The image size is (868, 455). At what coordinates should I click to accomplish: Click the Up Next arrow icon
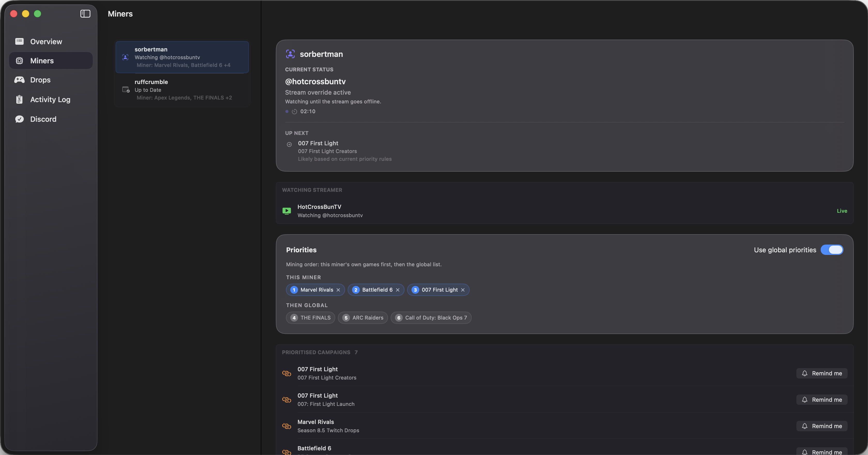289,145
